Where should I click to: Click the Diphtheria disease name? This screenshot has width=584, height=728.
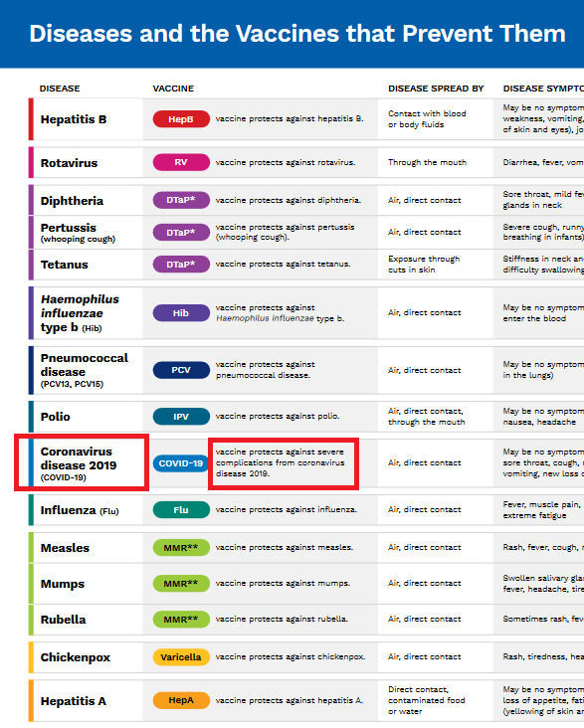(x=72, y=201)
